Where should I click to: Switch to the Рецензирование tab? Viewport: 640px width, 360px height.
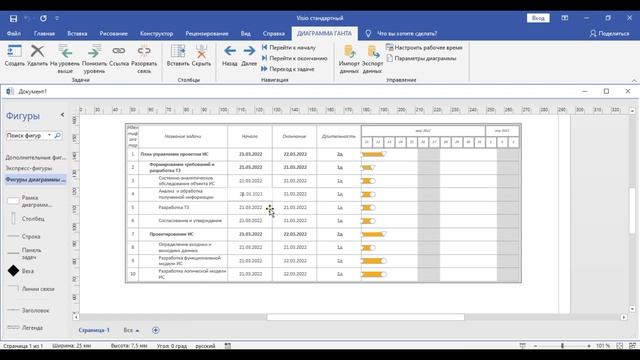207,33
